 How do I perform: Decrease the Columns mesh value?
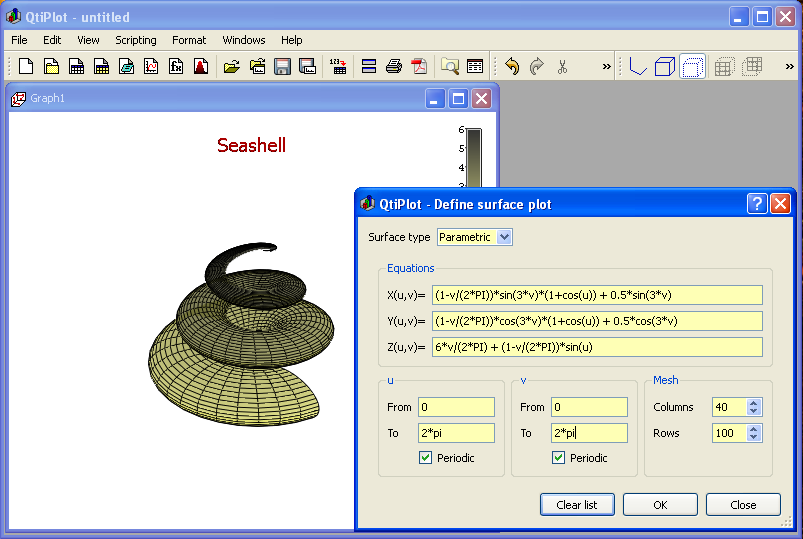point(753,411)
